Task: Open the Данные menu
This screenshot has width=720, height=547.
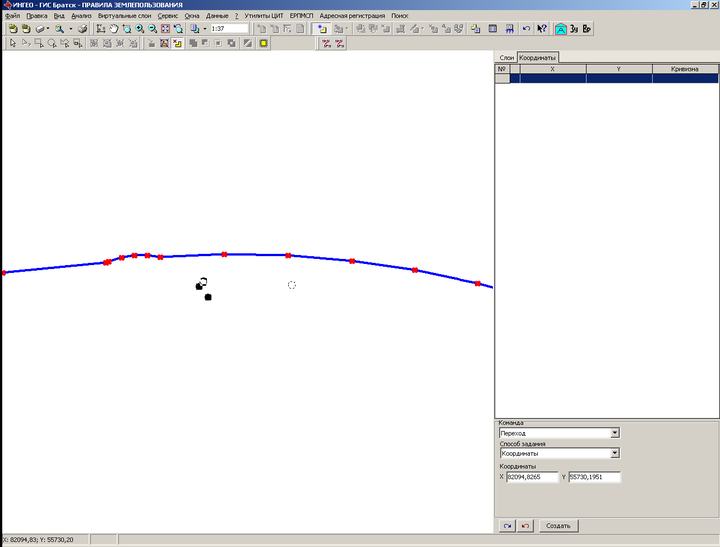Action: pyautogui.click(x=217, y=16)
